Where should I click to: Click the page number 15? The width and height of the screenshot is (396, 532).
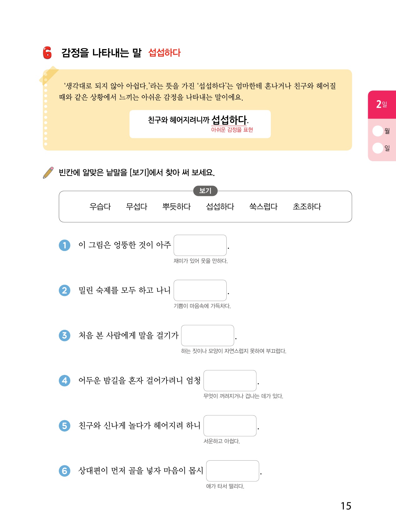tap(346, 506)
